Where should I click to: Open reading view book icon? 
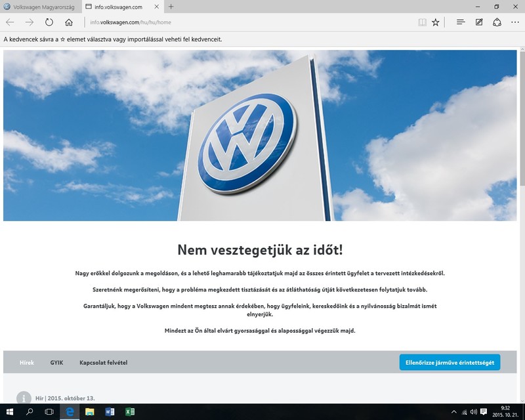point(422,22)
